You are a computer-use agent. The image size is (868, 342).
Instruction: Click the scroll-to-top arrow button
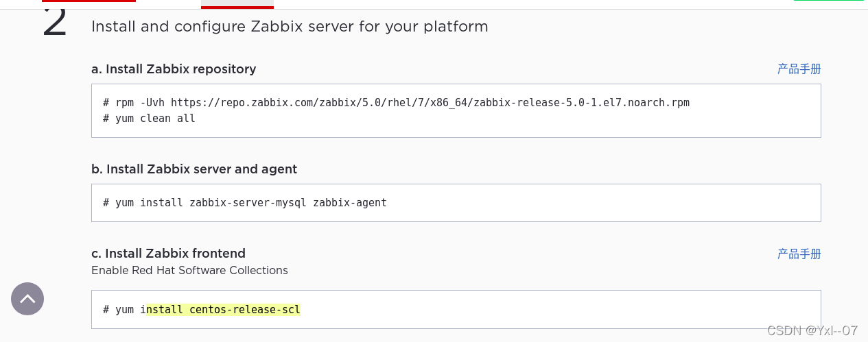pos(27,299)
